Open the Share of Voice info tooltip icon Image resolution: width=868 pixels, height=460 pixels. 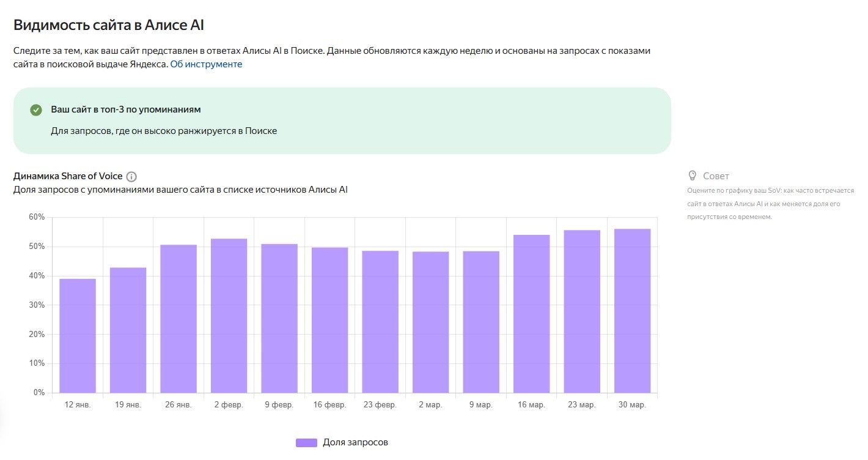click(132, 176)
